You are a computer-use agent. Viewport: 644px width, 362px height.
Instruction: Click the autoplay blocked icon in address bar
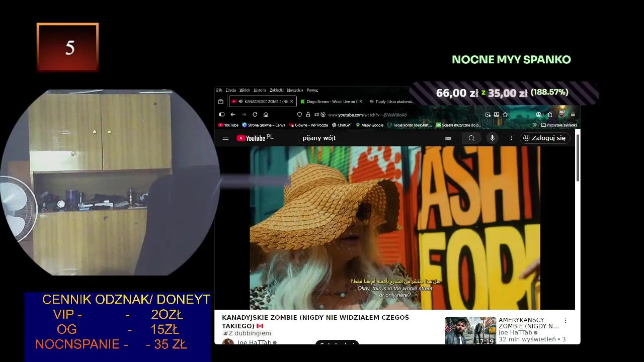[x=323, y=115]
